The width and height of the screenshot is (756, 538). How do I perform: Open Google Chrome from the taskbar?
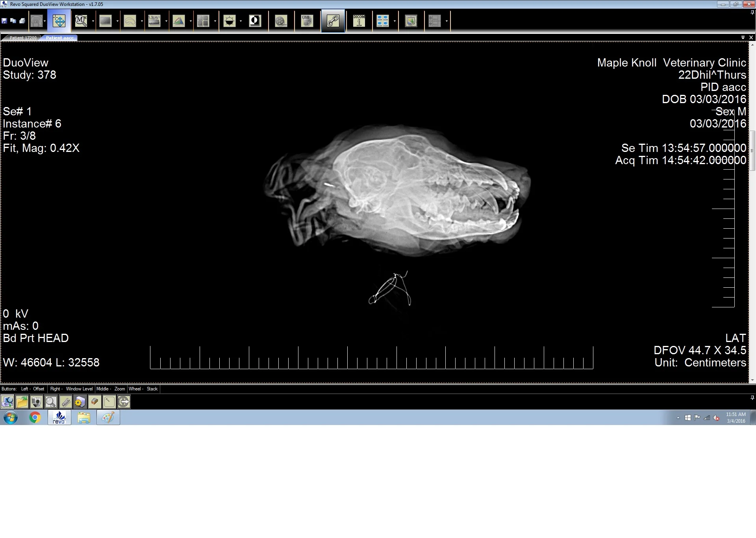[x=35, y=417]
